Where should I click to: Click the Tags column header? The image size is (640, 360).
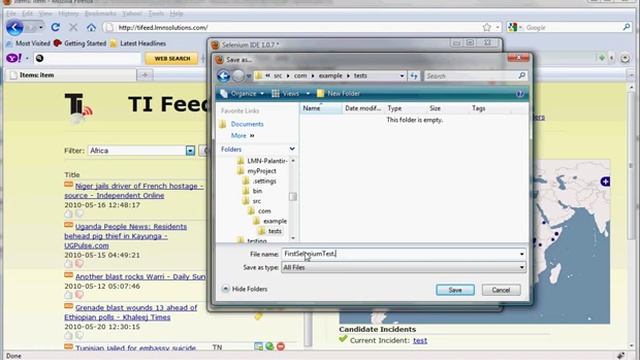pos(490,108)
